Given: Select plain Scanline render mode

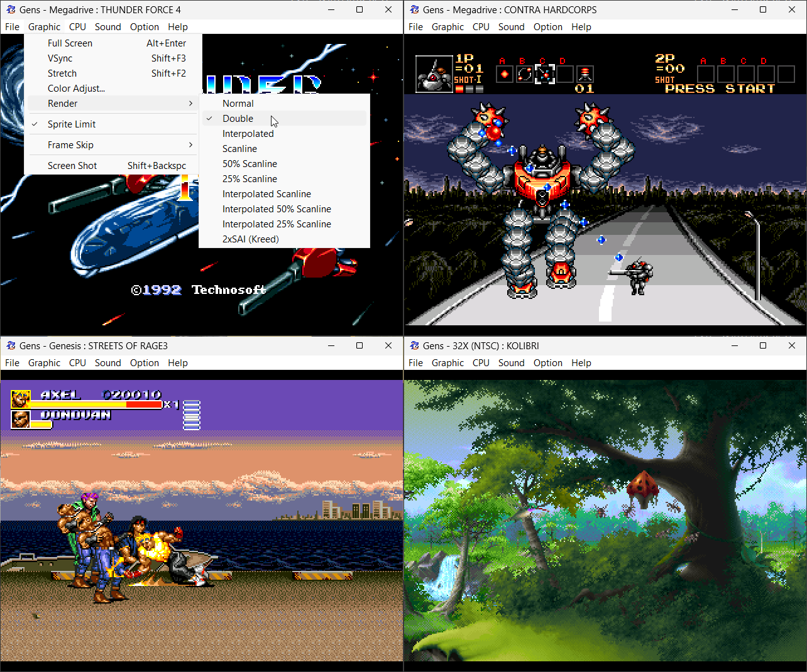Looking at the screenshot, I should tap(284, 149).
